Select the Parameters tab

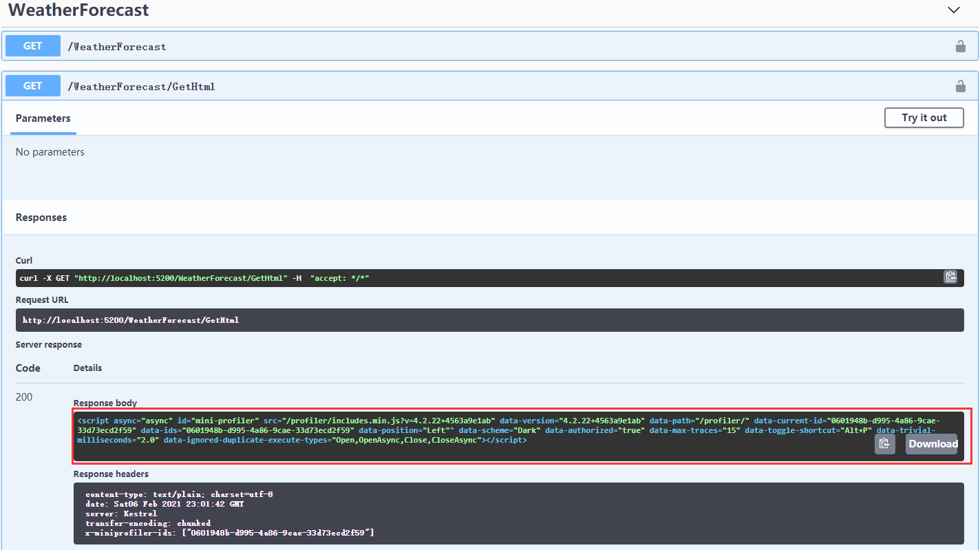click(43, 118)
